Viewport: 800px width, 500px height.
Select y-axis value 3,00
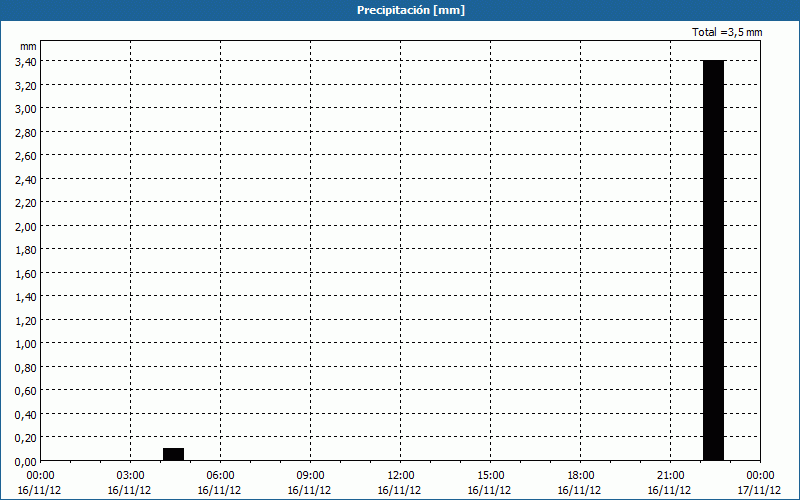tap(26, 109)
